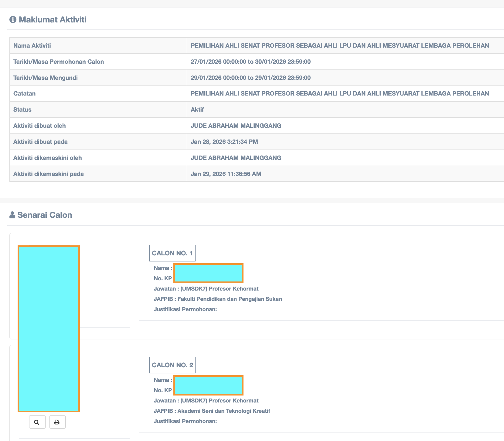Screen dimensions: 504x441
Task: Click the Jan 29, 2026 updated timestamp
Action: 226,174
